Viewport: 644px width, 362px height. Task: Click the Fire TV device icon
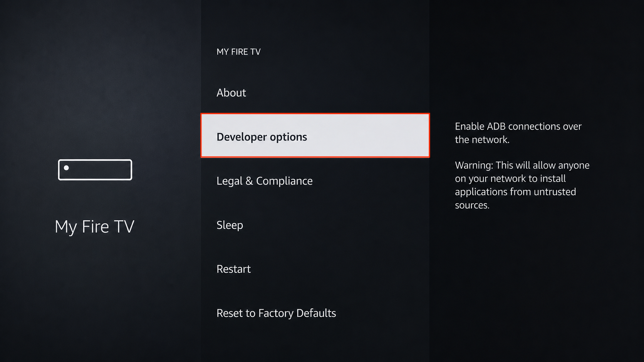(95, 170)
